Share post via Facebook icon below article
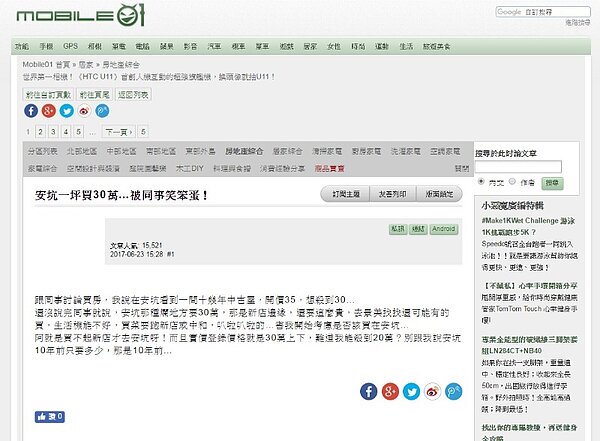This screenshot has width=600, height=441. click(368, 391)
